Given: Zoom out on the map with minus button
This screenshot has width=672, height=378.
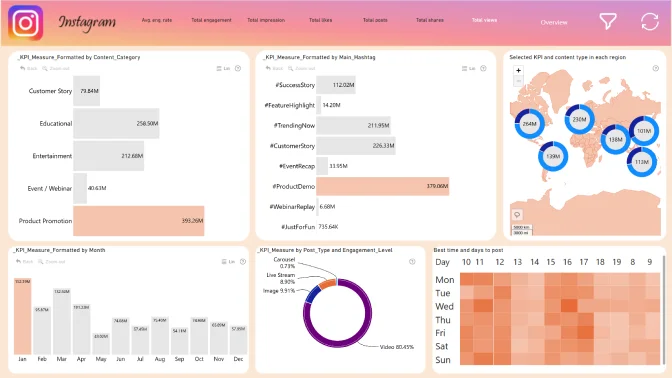Looking at the screenshot, I should pyautogui.click(x=518, y=81).
